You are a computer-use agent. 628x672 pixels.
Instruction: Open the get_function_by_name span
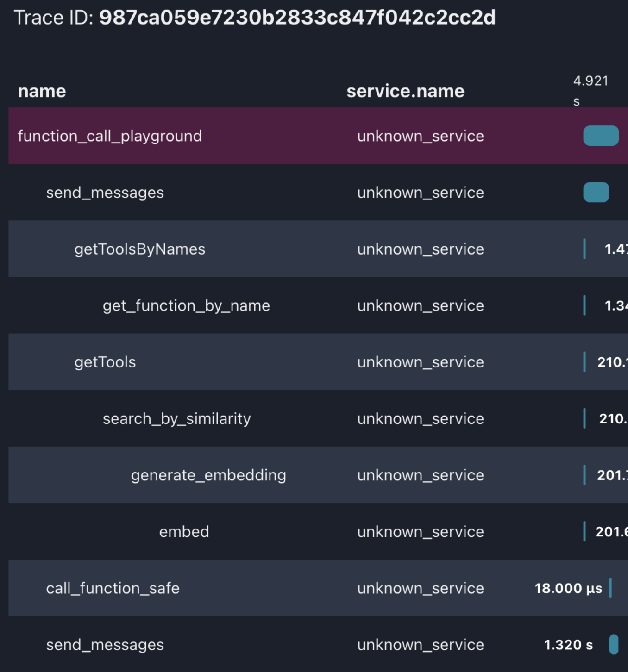[318, 305]
